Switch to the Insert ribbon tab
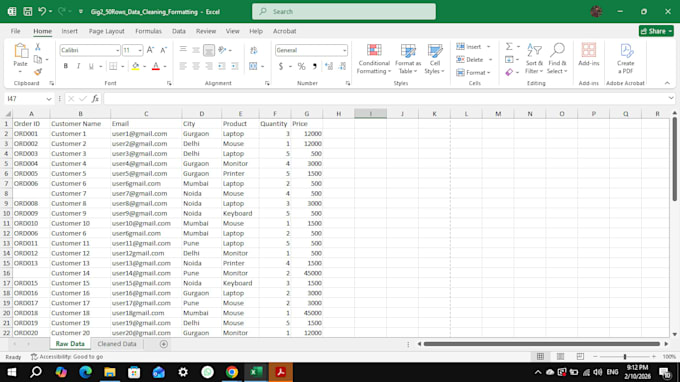 (x=69, y=31)
